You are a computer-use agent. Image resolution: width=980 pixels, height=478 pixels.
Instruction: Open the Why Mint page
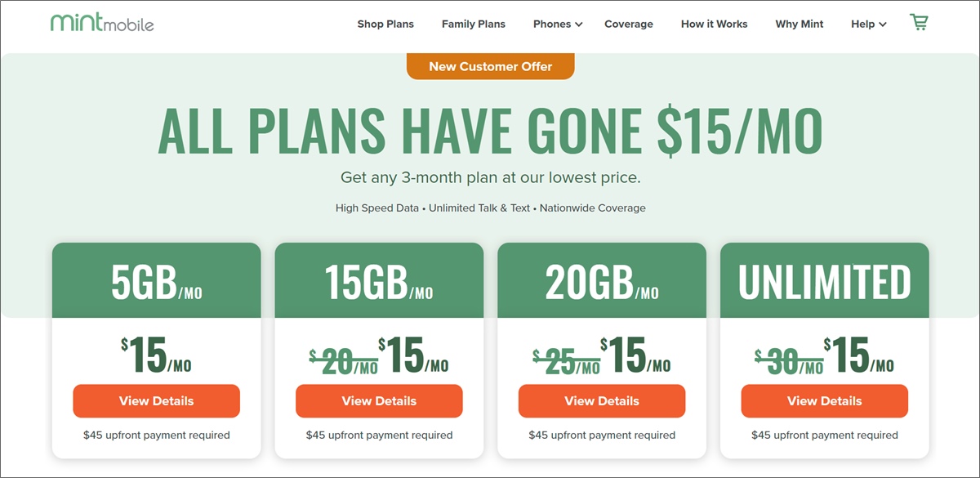point(800,25)
